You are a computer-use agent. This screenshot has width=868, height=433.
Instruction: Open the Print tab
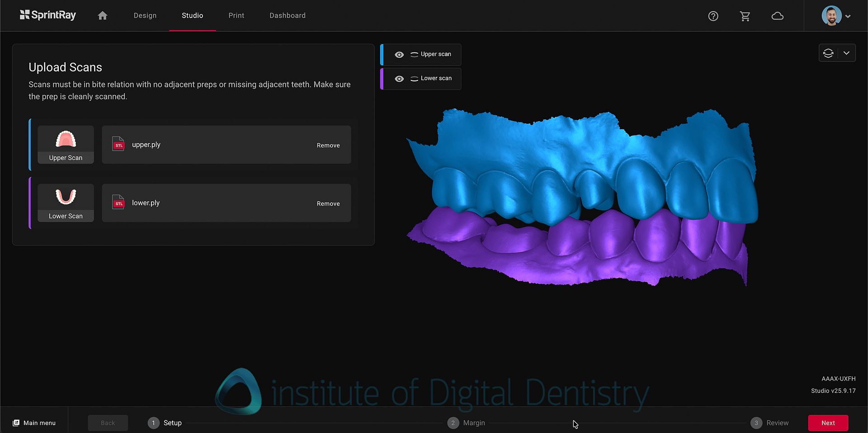point(236,16)
